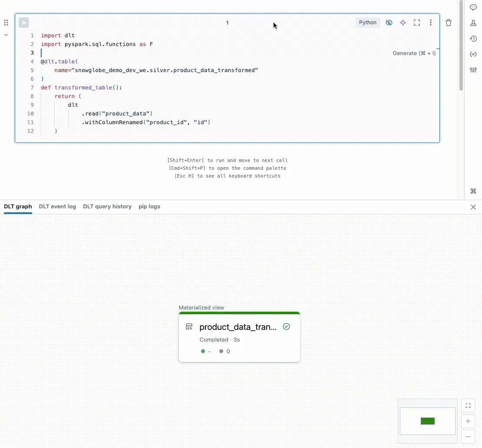The image size is (482, 448).
Task: Click '@dlt.table(' decorator on line 4
Action: coord(59,62)
